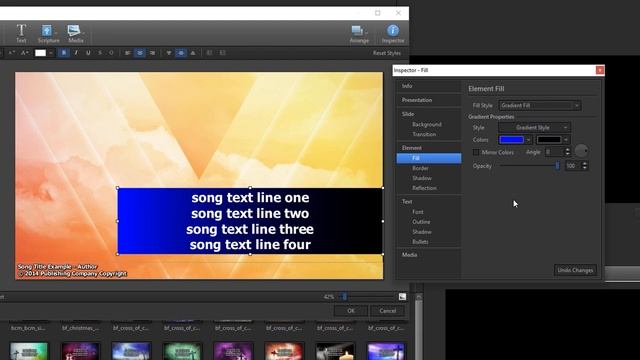Align text center horizontally
Viewport: 640px width, 360px height.
click(x=140, y=53)
